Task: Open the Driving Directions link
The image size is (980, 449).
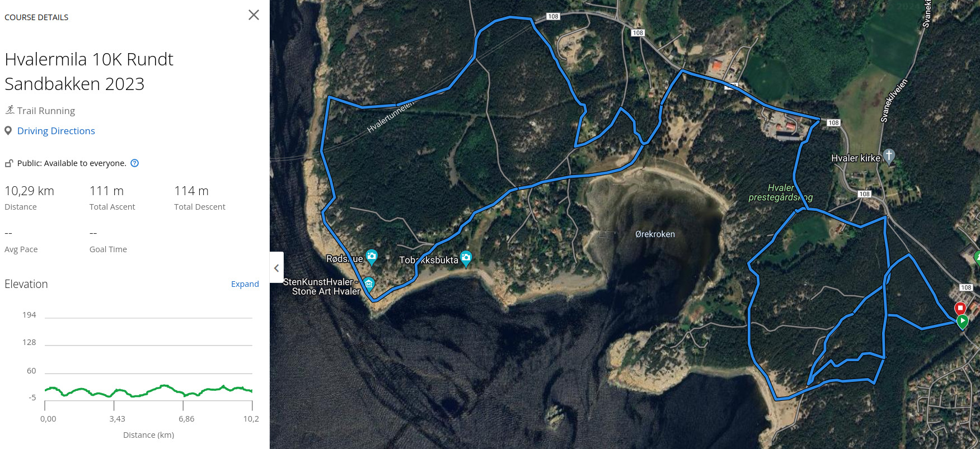Action: (56, 131)
